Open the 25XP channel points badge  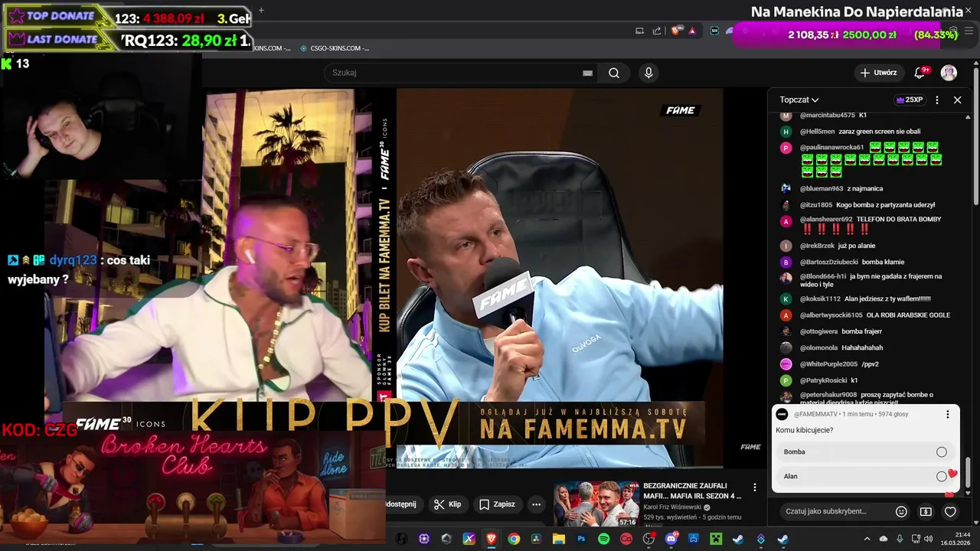(910, 99)
